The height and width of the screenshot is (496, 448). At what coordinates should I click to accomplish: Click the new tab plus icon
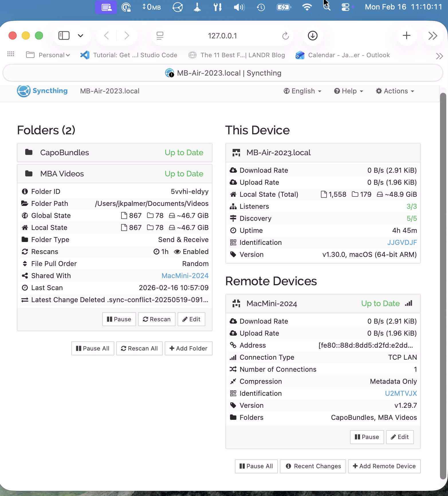(406, 36)
